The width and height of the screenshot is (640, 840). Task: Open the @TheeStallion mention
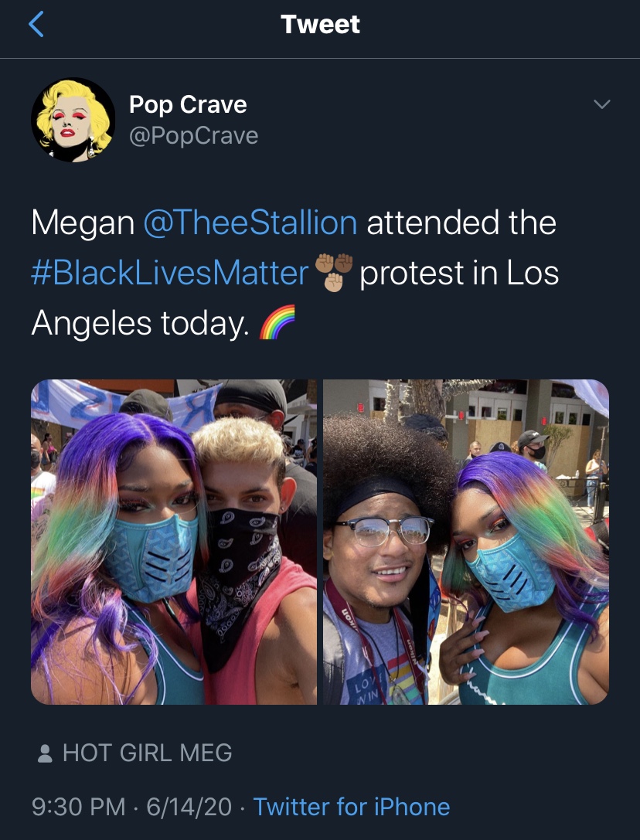250,223
